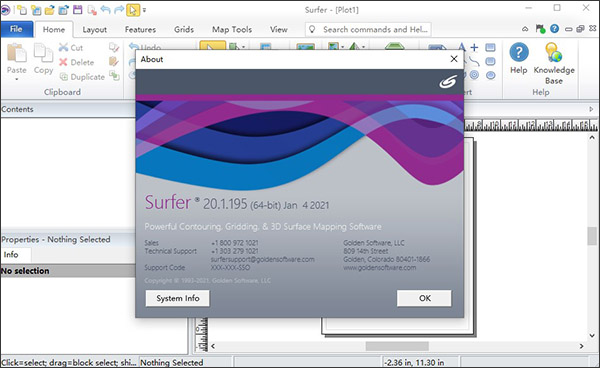Click the scroll down arrow of plot window
Image resolution: width=600 pixels, height=368 pixels.
pos(592,336)
